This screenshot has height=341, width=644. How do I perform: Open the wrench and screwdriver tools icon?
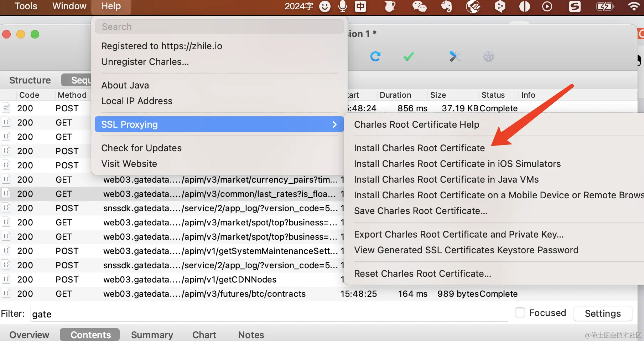pyautogui.click(x=455, y=56)
